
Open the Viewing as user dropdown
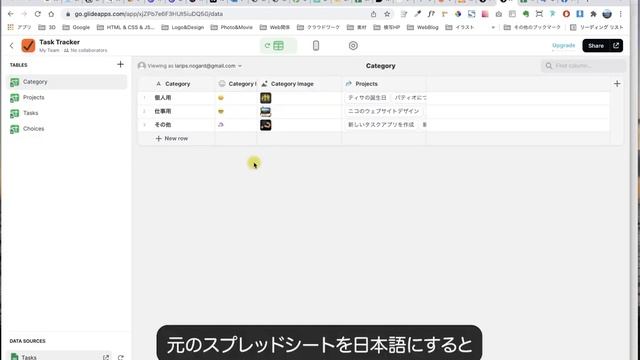[x=190, y=66]
